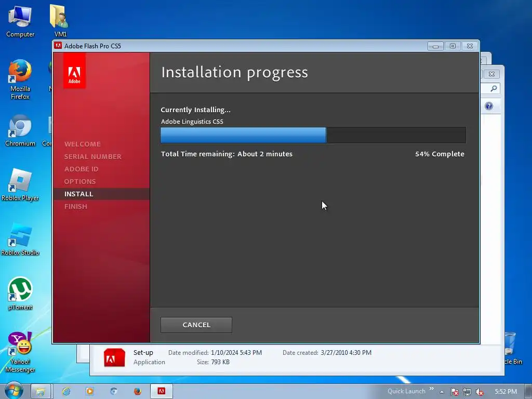Click the Date created value 3/27/2010 4:30 PM
The height and width of the screenshot is (399, 532).
click(x=346, y=353)
